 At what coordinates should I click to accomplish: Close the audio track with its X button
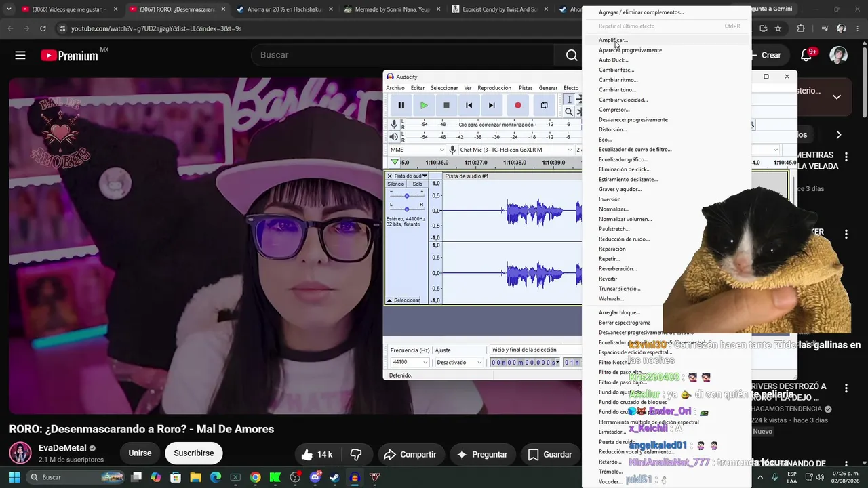pos(389,176)
